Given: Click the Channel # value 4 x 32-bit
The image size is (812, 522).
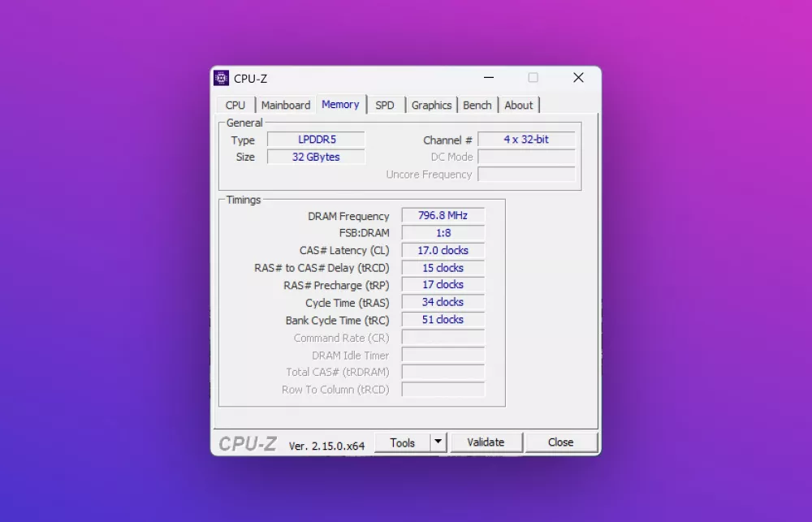Looking at the screenshot, I should tap(526, 140).
